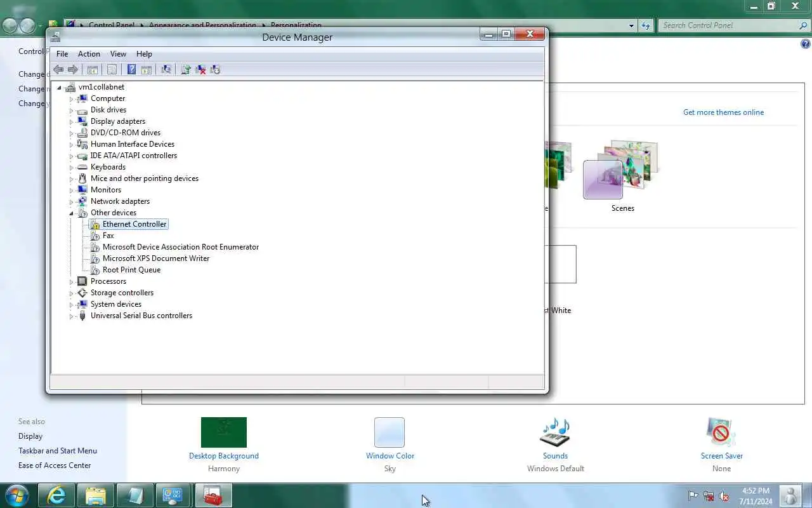Screen dimensions: 812x508
Task: Select the Root Print Queue entry
Action: point(131,270)
